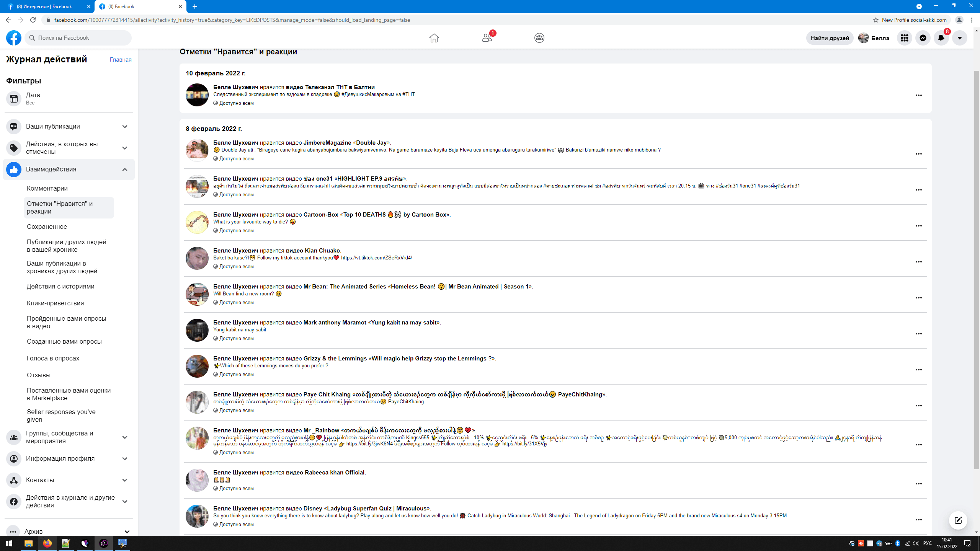Open options for Grizzy & the Lemmings entry

(x=918, y=370)
